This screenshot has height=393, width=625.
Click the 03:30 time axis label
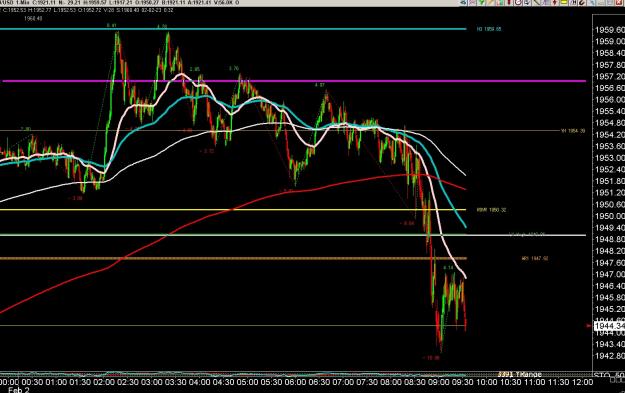[x=175, y=382]
